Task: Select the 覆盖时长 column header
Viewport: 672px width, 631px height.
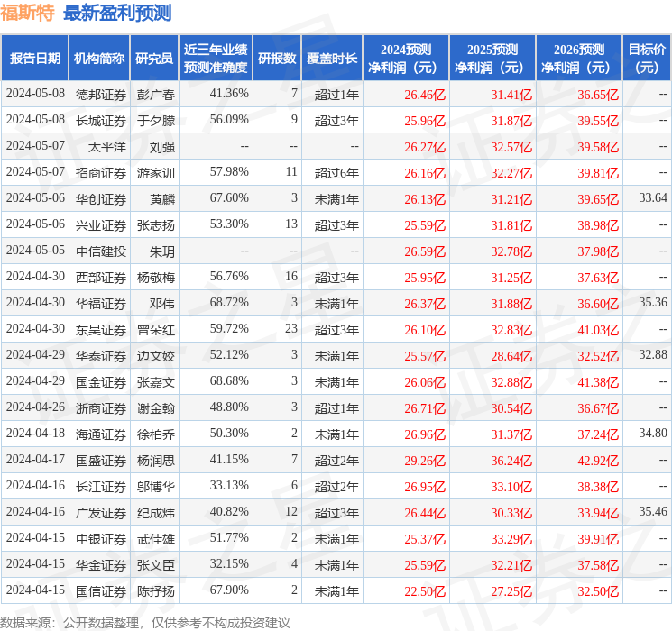Action: [332, 59]
